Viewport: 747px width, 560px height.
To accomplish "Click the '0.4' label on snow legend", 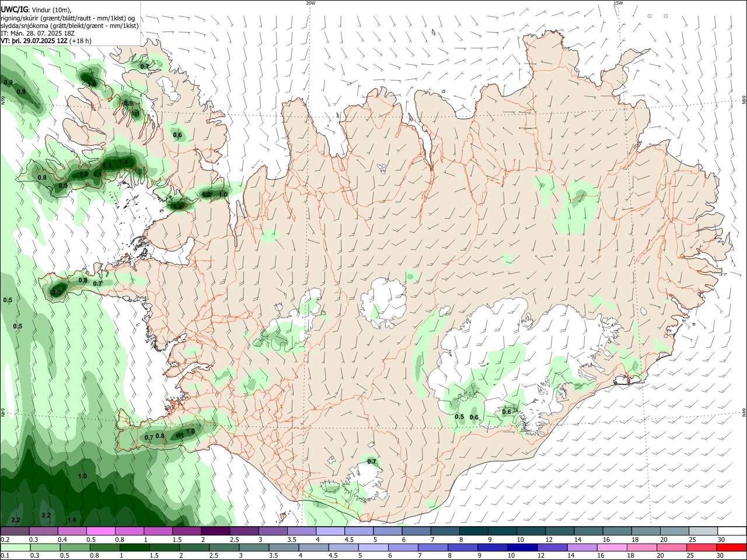I will pos(62,540).
